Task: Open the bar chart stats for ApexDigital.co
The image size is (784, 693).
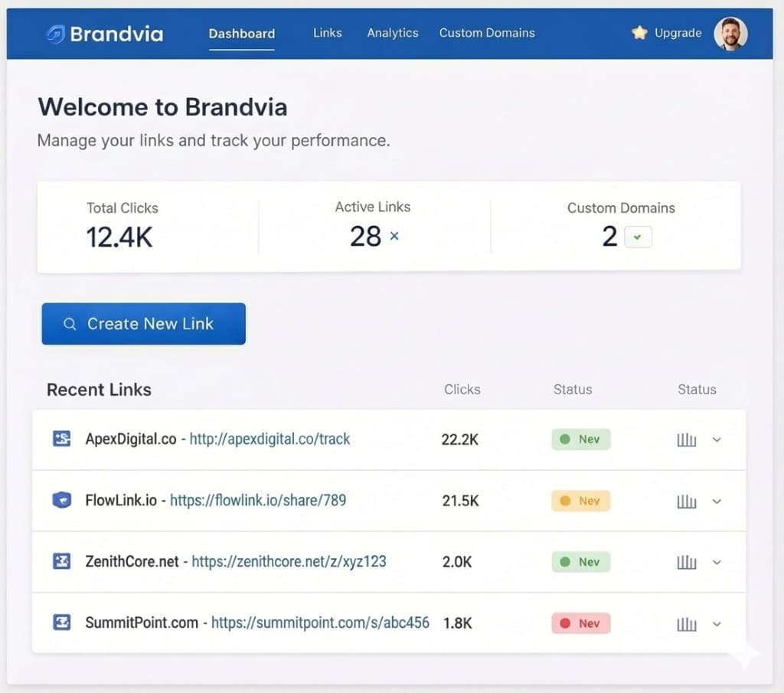Action: (x=686, y=440)
